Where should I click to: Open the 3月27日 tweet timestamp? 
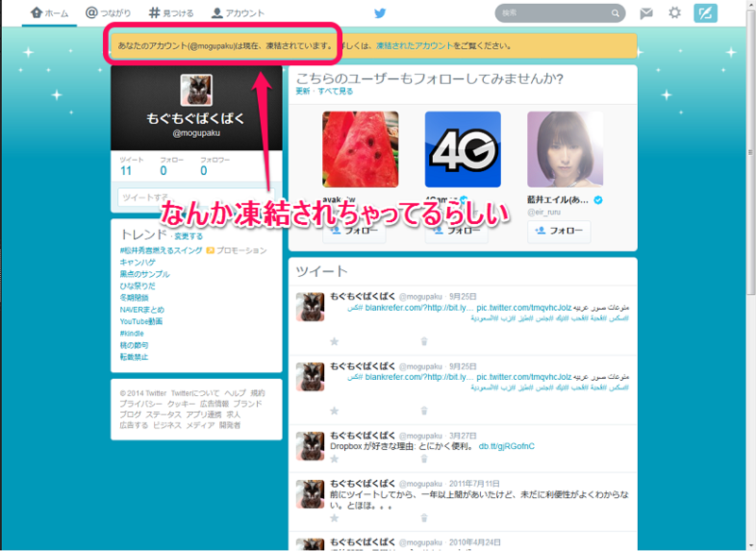(462, 436)
